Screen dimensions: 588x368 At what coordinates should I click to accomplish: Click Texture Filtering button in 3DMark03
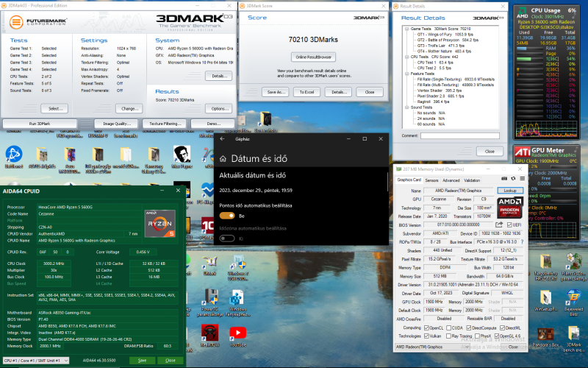click(x=165, y=124)
